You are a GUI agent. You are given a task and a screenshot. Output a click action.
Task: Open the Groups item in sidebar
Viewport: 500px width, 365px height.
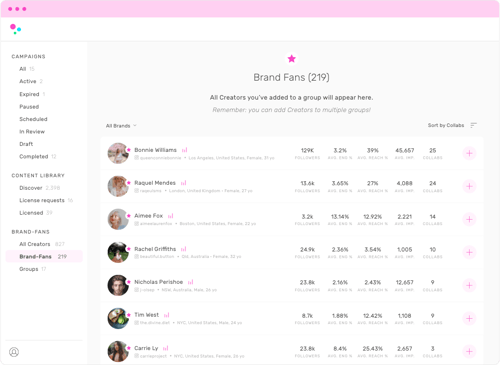pos(29,269)
